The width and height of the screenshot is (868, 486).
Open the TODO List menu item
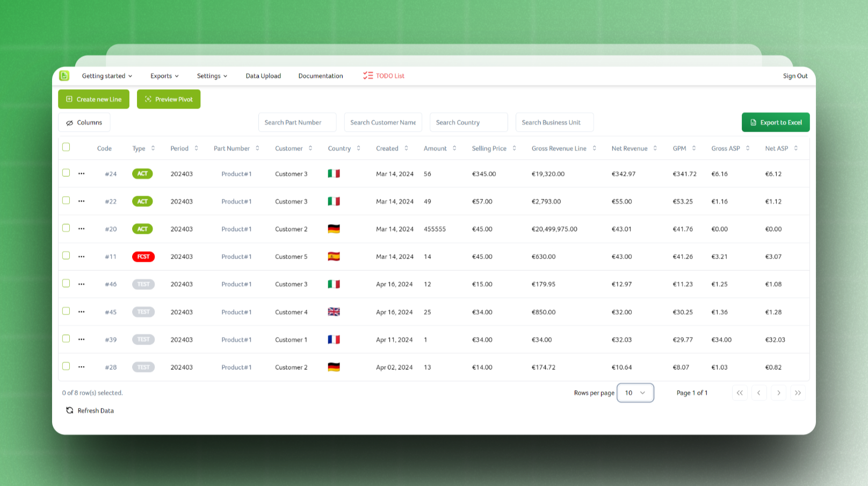coord(384,76)
